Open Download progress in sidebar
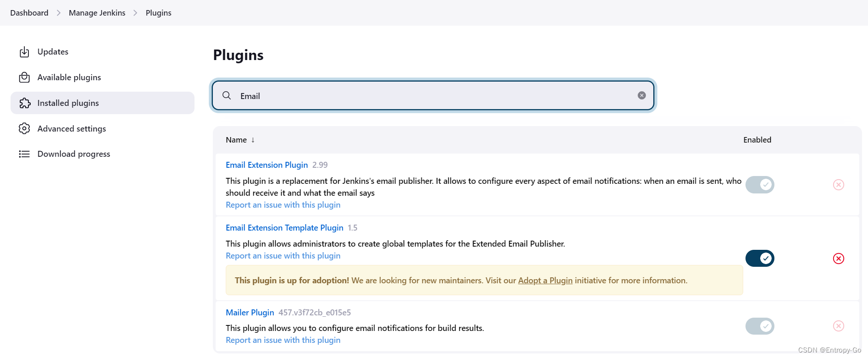868x358 pixels. tap(102, 154)
